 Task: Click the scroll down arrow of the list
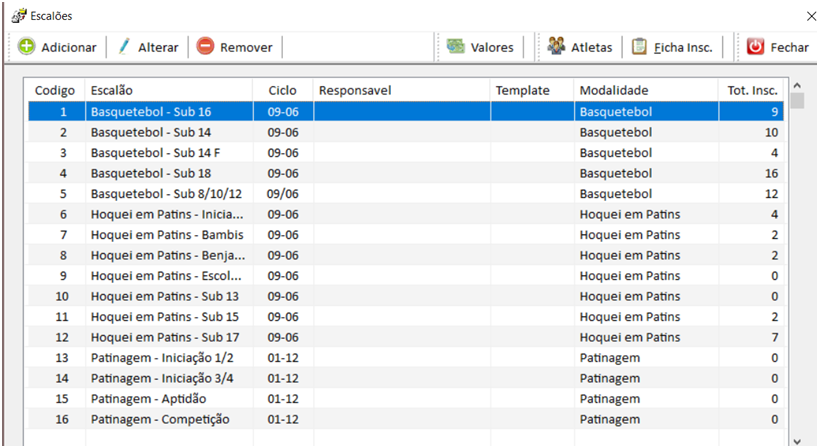[x=797, y=440]
